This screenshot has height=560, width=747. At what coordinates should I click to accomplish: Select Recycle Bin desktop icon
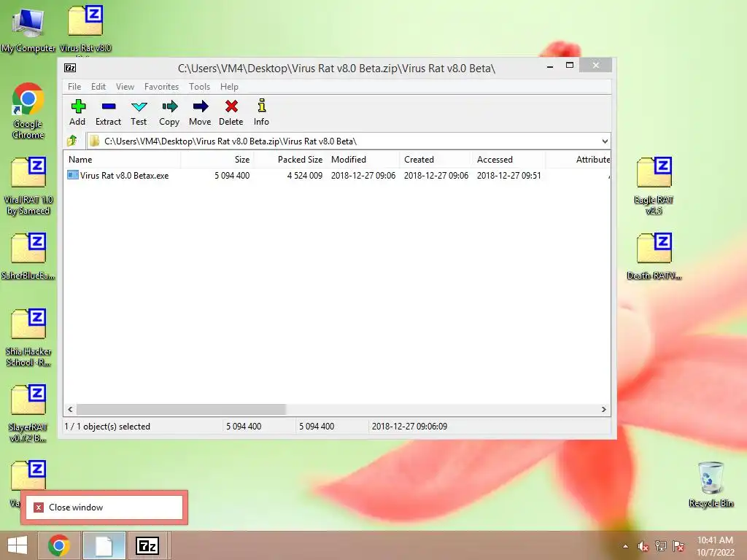711,484
